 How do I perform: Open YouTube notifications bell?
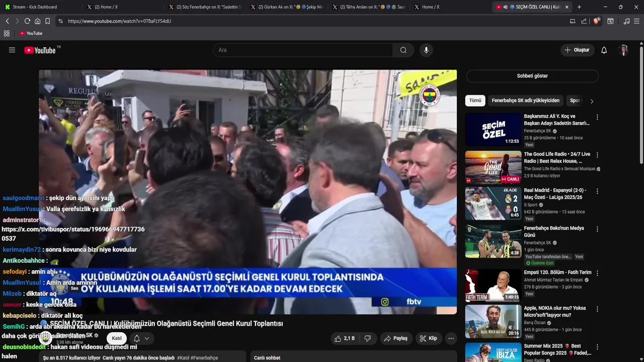point(604,50)
